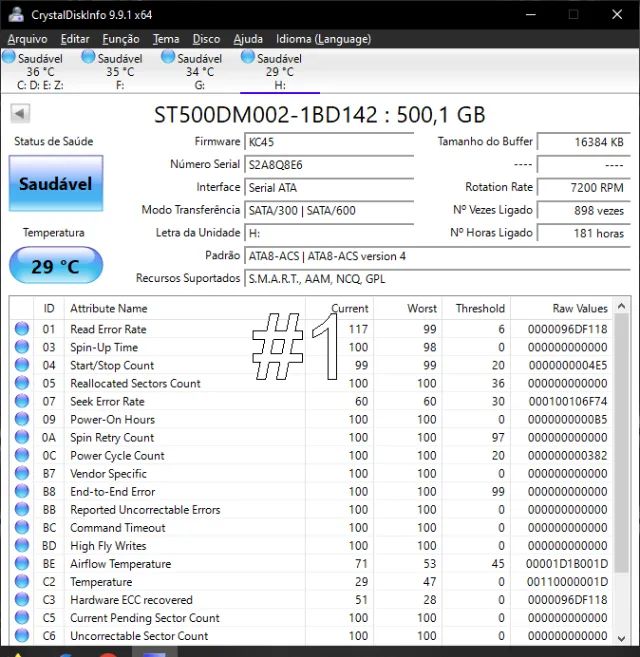
Task: Open the Idioma (Language) menu
Action: click(323, 39)
